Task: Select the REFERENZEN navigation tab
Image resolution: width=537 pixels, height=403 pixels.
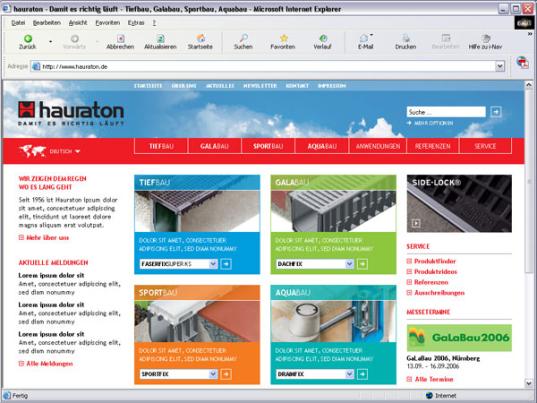Action: [x=433, y=146]
